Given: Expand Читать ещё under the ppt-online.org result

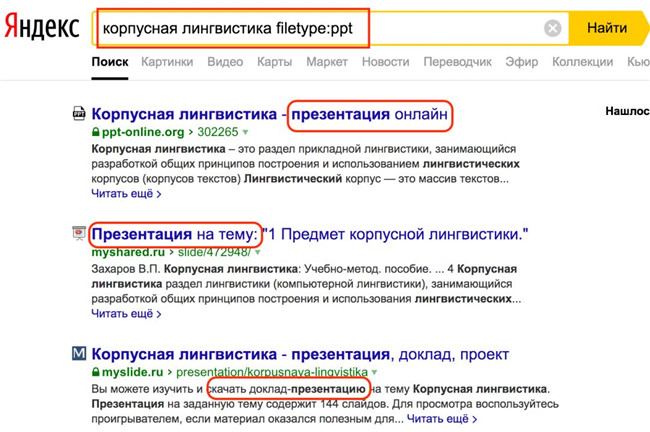Looking at the screenshot, I should (126, 194).
